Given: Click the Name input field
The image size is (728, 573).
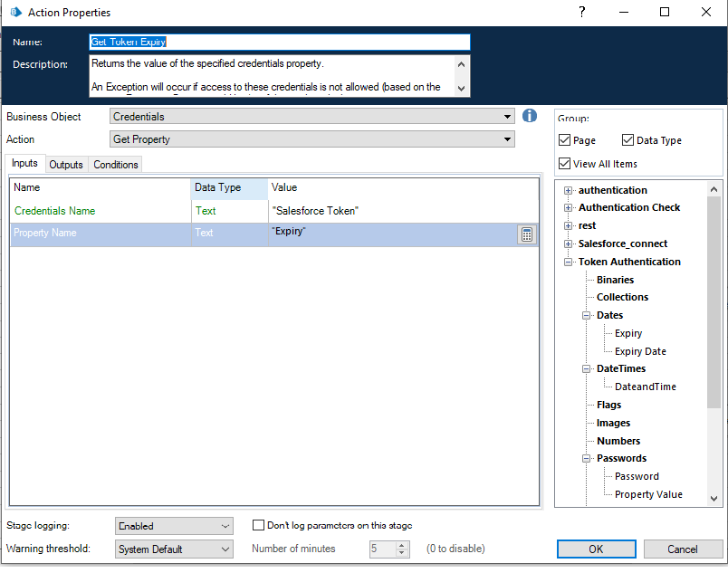Looking at the screenshot, I should point(280,42).
